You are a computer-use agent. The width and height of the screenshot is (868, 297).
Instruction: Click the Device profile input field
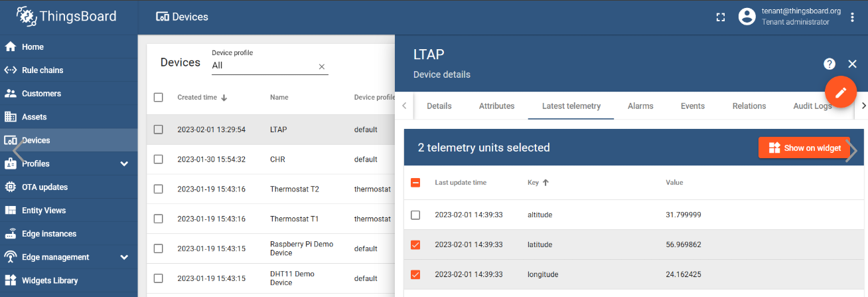(x=262, y=66)
